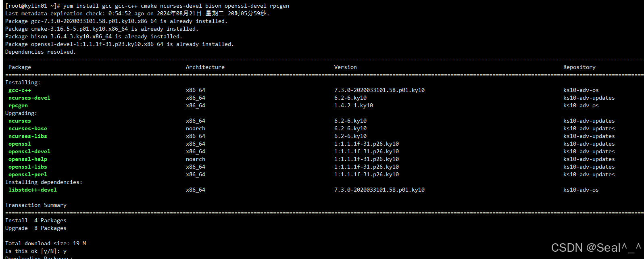Select package name ncurses-devel

[29, 98]
